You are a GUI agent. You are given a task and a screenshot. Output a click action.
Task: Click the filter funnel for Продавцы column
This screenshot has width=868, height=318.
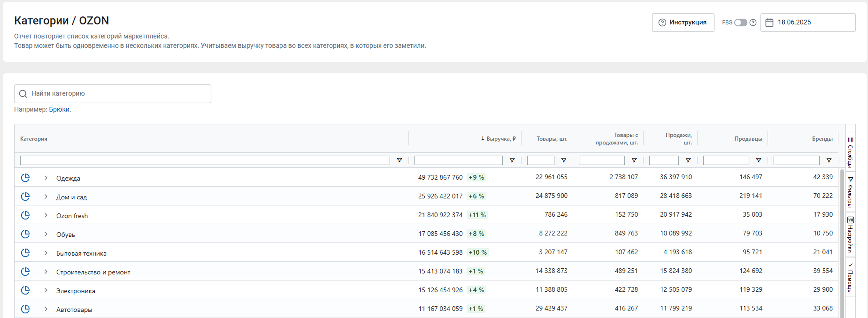(758, 160)
